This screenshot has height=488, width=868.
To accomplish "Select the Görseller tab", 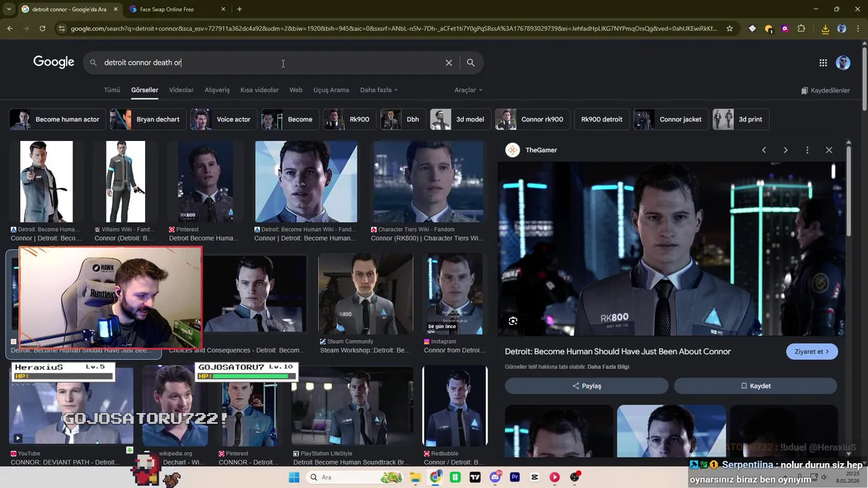I will click(x=144, y=90).
